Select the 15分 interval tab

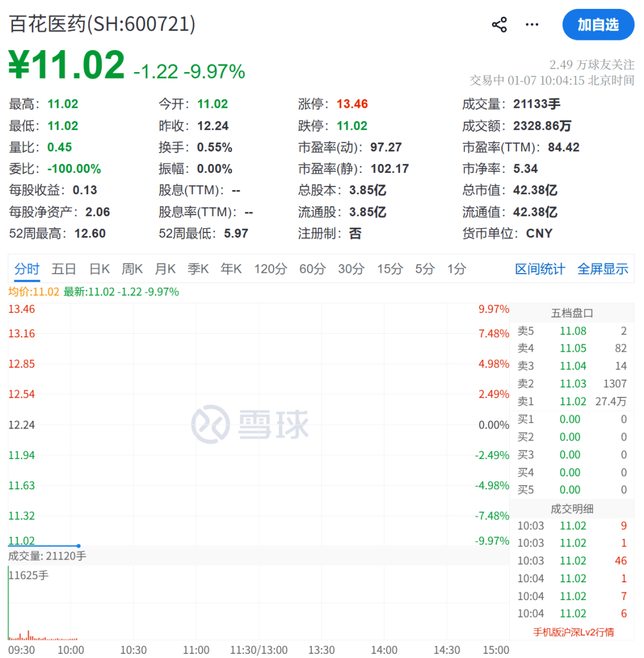[x=389, y=269]
